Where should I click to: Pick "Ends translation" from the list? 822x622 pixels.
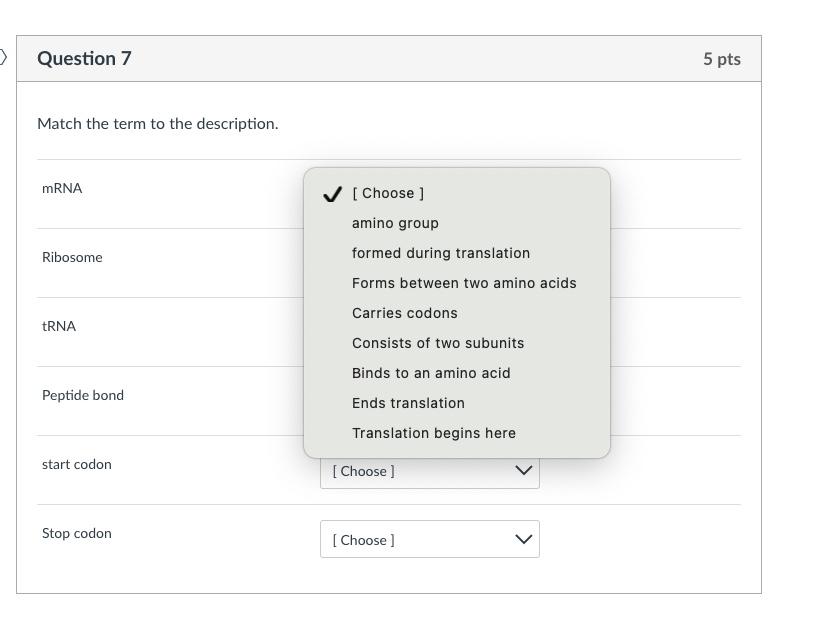pos(457,403)
